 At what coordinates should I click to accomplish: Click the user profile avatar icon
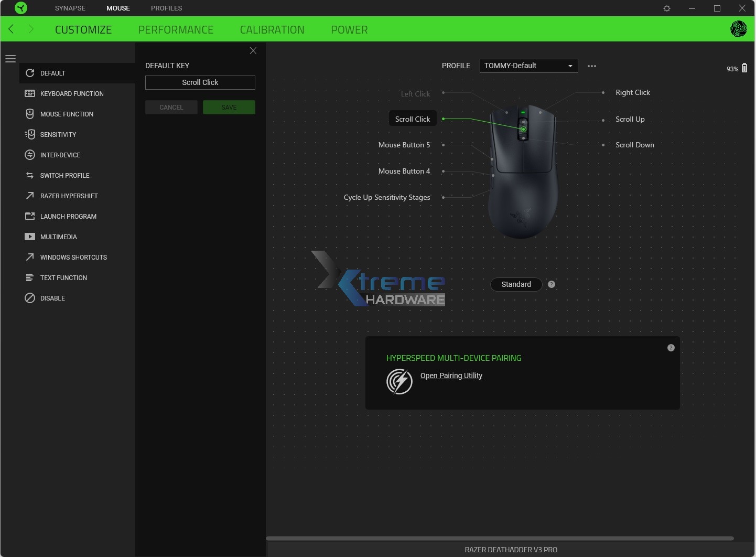(x=738, y=29)
